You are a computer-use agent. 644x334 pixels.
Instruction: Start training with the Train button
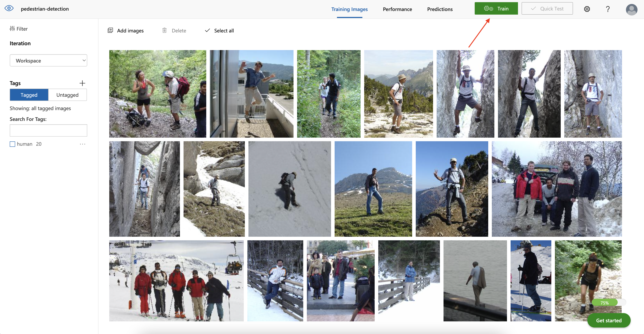(x=496, y=8)
